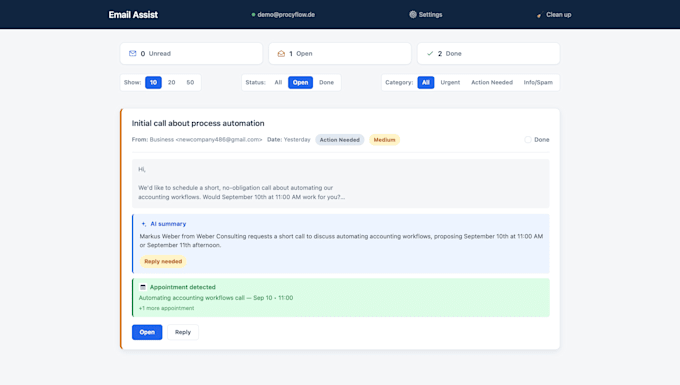Run Clean up from the header
680x385 pixels.
point(554,15)
